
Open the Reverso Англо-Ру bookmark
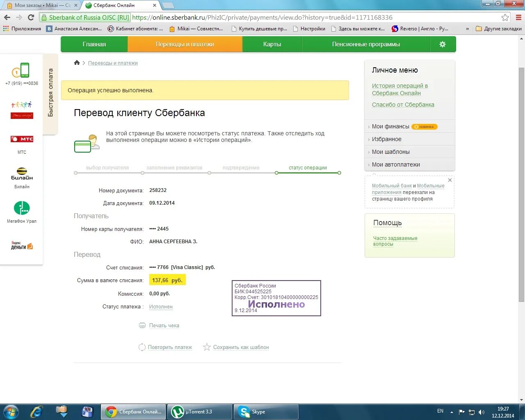click(x=420, y=29)
